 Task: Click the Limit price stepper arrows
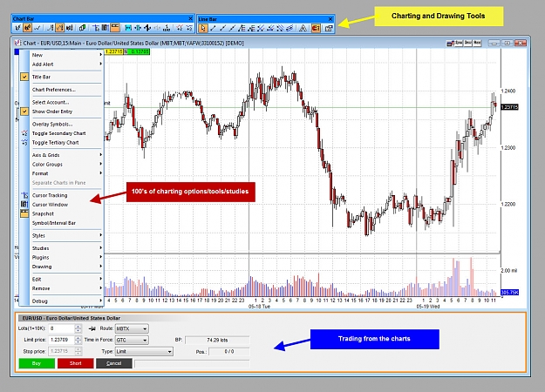(78, 340)
